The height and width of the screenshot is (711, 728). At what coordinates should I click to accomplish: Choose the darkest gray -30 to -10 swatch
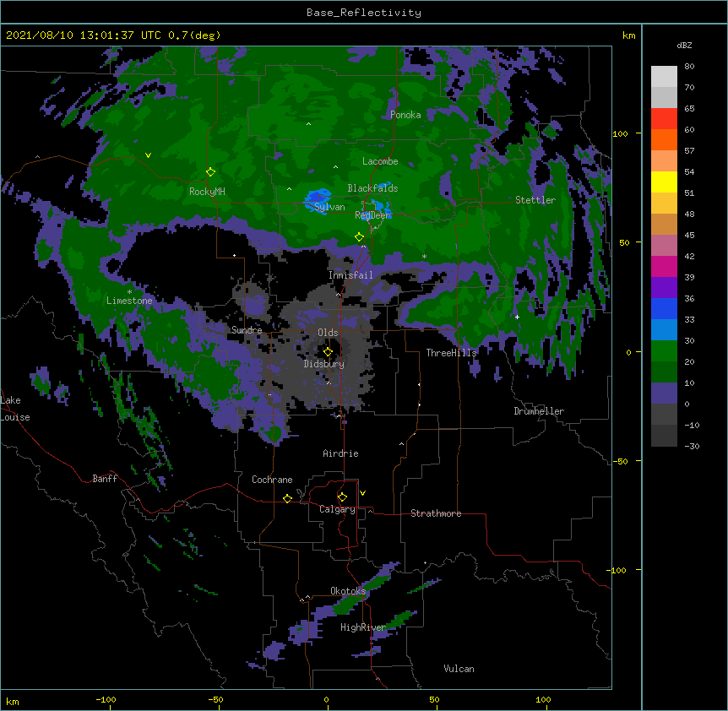pyautogui.click(x=664, y=436)
